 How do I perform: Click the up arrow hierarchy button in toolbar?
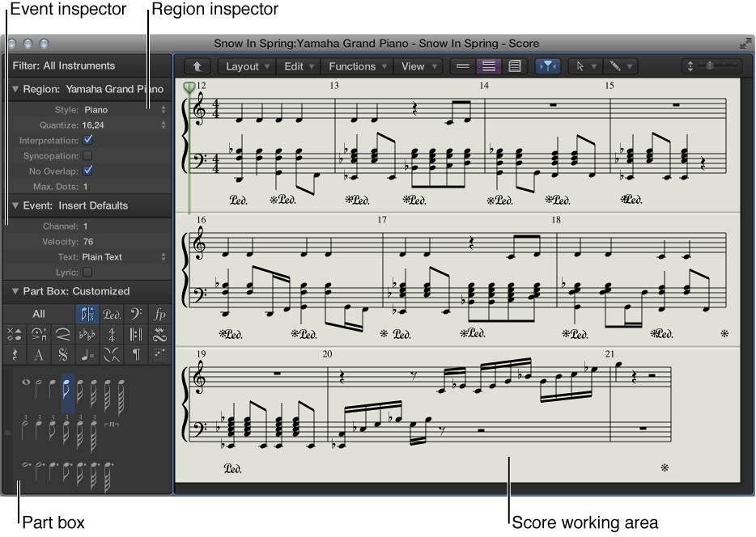[x=197, y=66]
